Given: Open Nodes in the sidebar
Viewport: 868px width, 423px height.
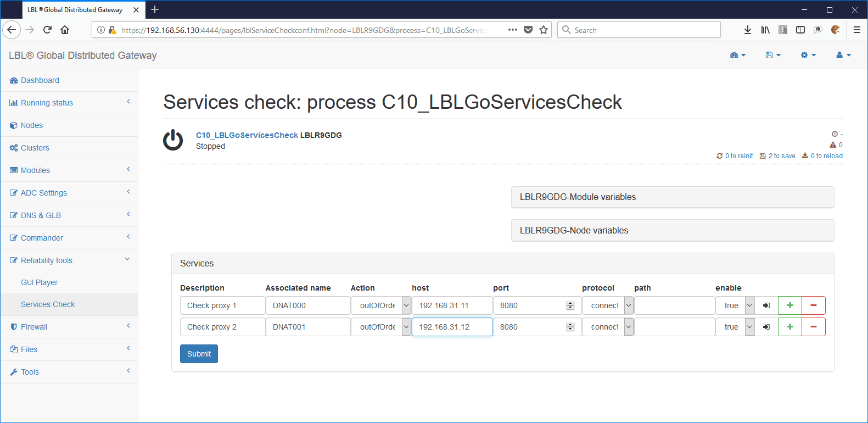Looking at the screenshot, I should pos(69,125).
